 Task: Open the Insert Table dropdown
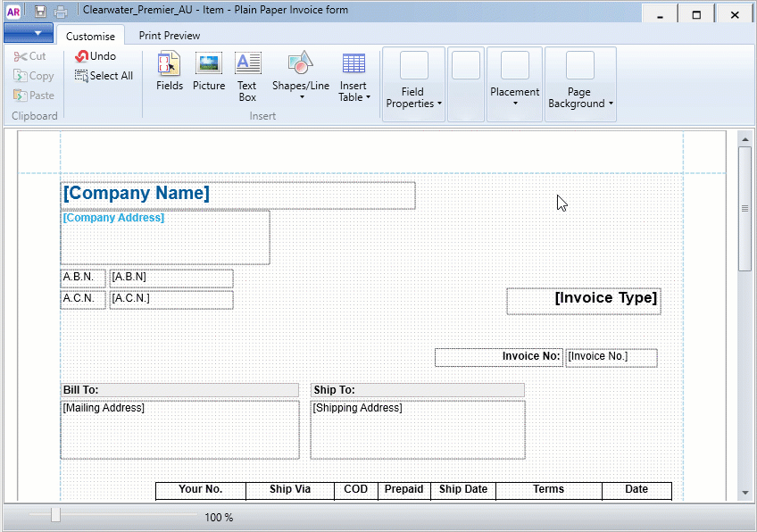click(354, 77)
